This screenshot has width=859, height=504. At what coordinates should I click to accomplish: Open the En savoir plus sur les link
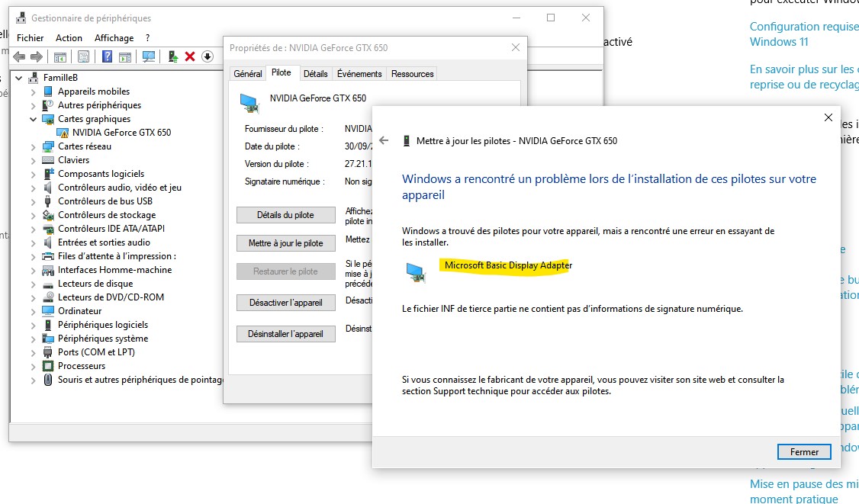(x=803, y=77)
